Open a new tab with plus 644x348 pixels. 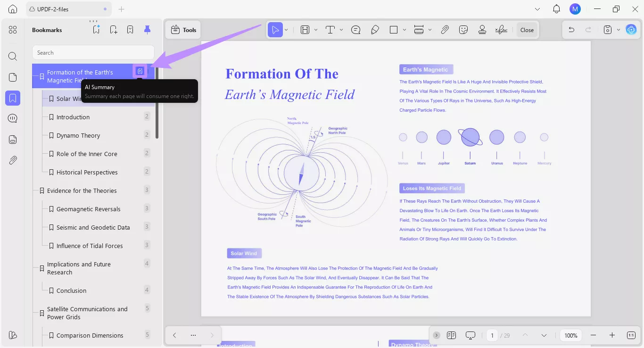[121, 9]
